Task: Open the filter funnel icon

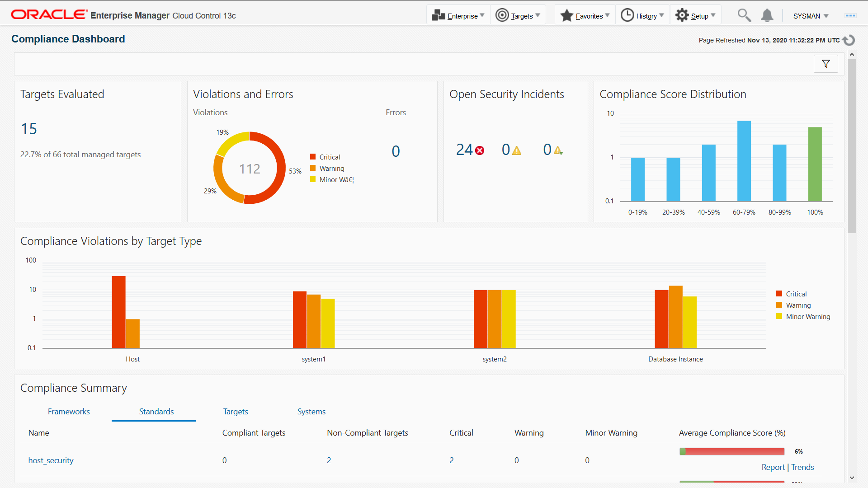Action: click(x=826, y=64)
